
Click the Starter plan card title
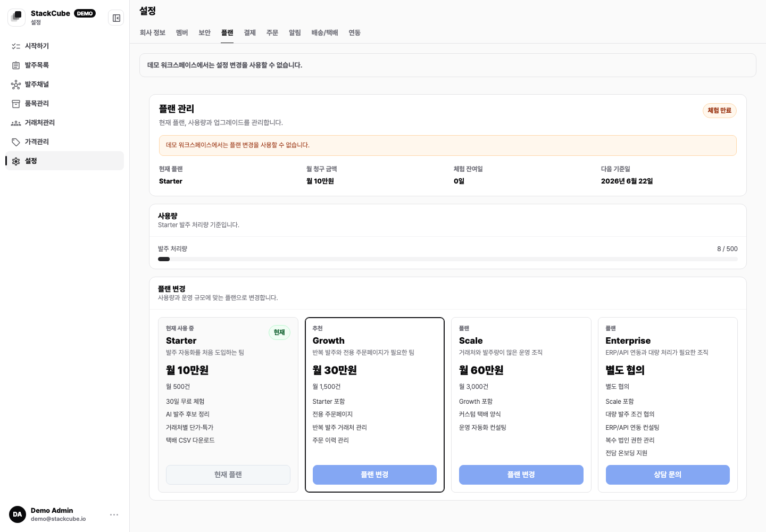pyautogui.click(x=181, y=341)
